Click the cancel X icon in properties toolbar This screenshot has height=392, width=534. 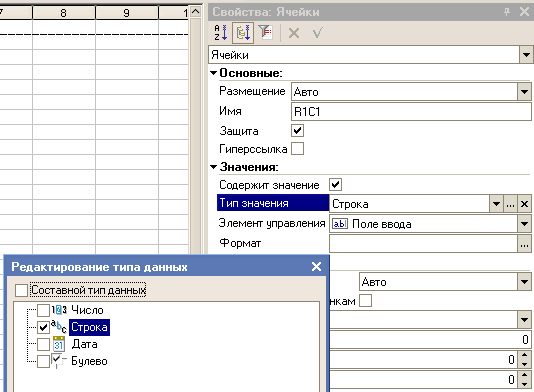coord(294,33)
